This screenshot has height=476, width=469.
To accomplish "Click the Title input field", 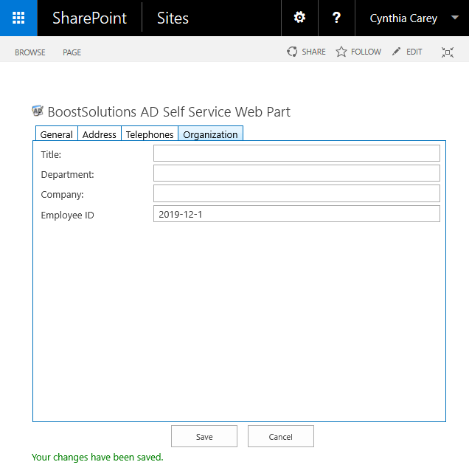I will pyautogui.click(x=296, y=153).
